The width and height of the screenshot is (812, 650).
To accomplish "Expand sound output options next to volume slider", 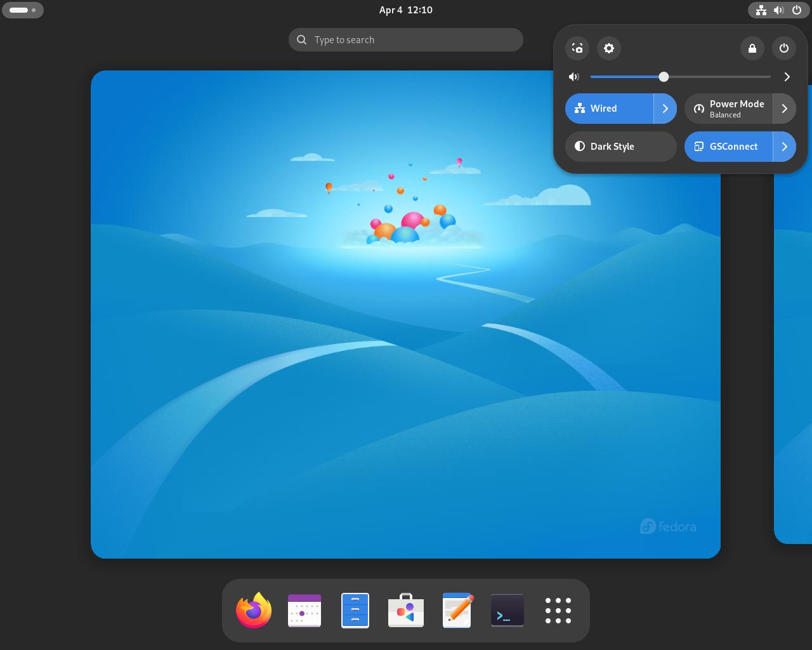I will [x=787, y=77].
